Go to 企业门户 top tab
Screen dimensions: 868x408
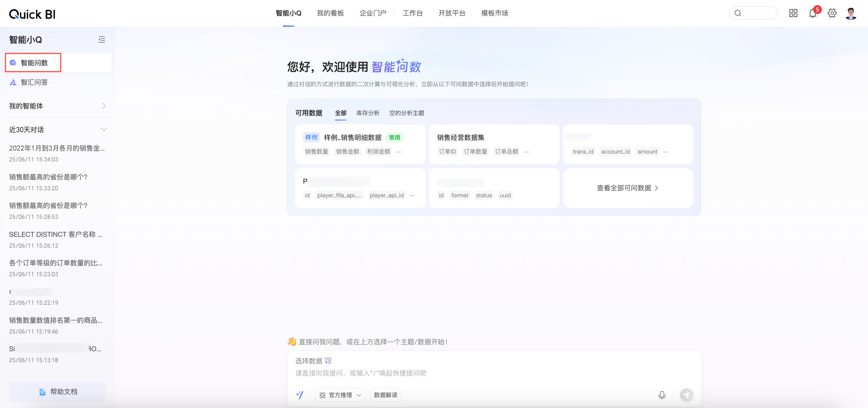point(373,13)
